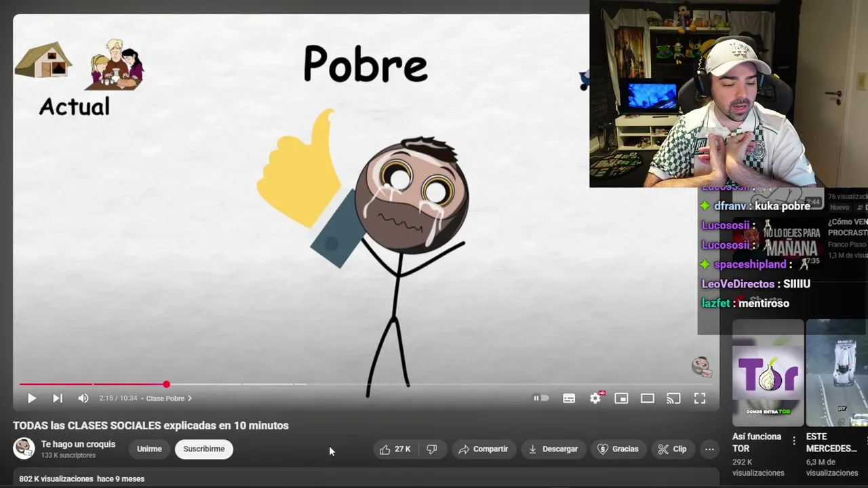Viewport: 868px width, 488px height.
Task: Click chat message 'SIIIIU' by LeoVeDirectos
Action: [x=797, y=284]
